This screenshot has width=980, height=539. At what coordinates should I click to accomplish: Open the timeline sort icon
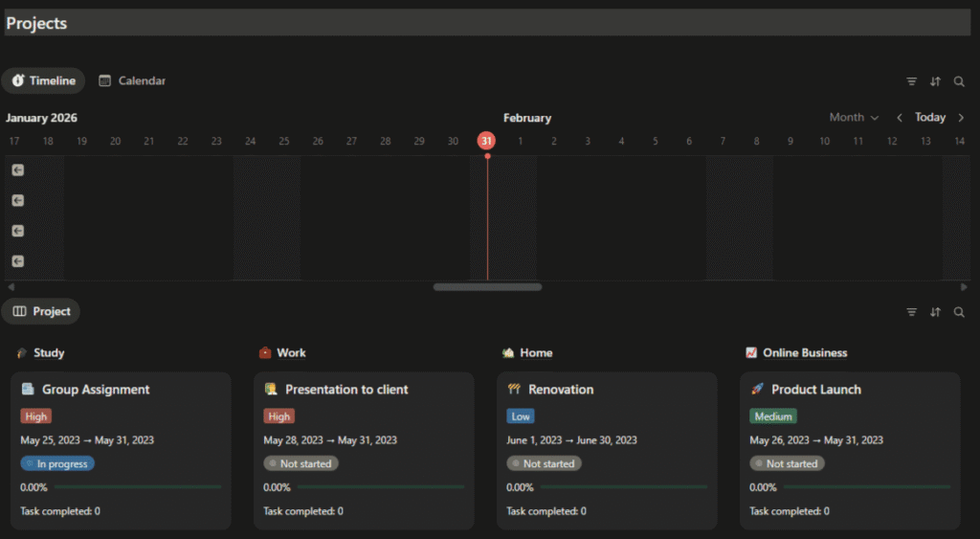935,81
